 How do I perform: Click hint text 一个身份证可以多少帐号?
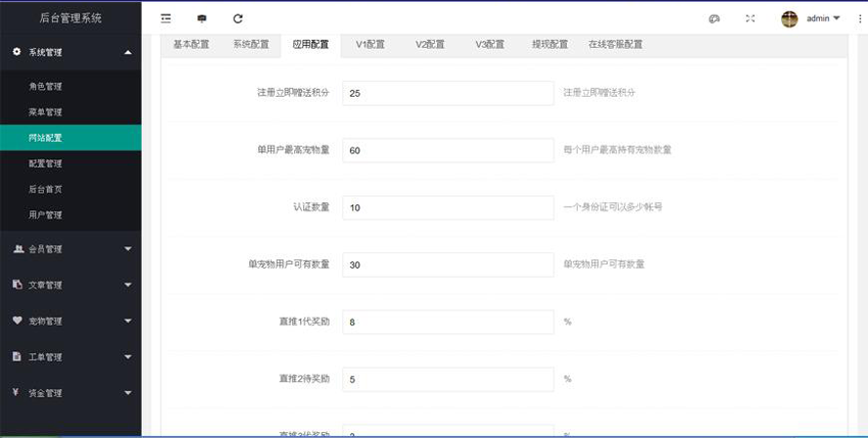coord(613,207)
